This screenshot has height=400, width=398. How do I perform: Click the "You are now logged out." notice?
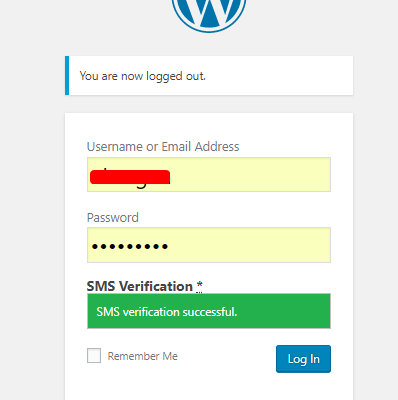click(x=209, y=76)
